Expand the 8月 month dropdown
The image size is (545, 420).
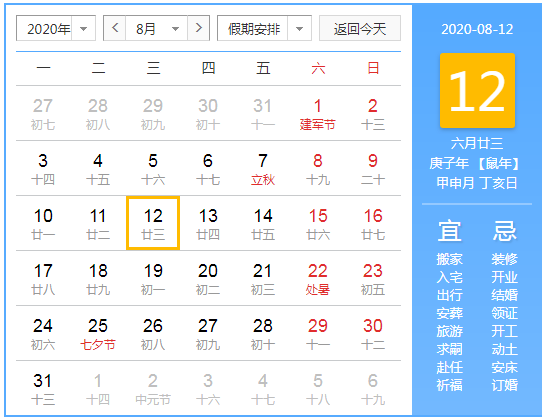[156, 28]
